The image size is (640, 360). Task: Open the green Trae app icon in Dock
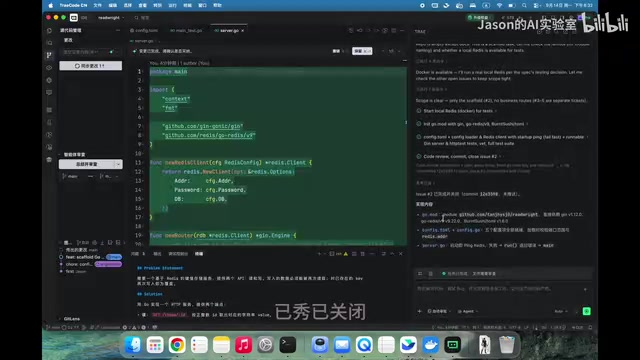453,345
